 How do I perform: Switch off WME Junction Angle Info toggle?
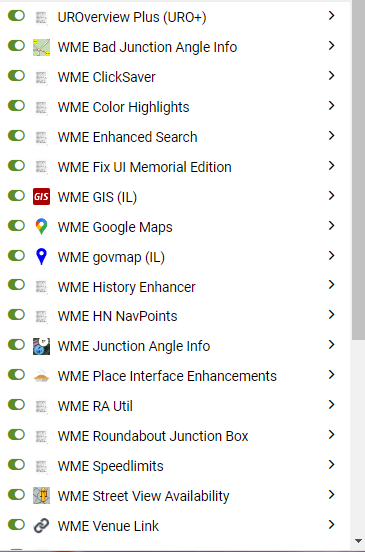click(16, 344)
